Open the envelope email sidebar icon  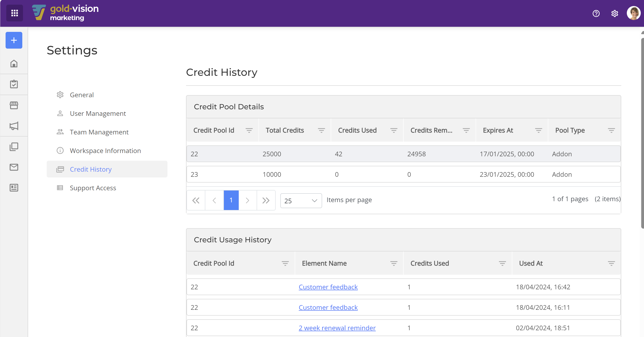(x=14, y=167)
